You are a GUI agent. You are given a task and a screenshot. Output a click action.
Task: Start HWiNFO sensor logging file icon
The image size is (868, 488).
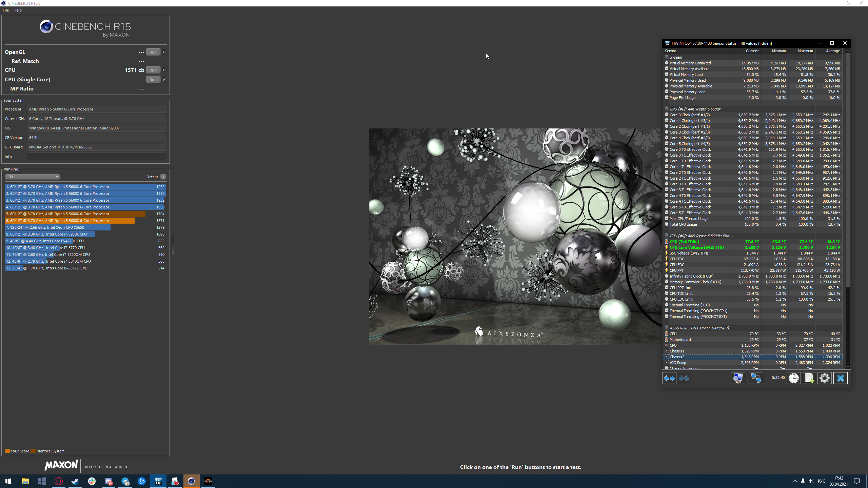[x=809, y=378]
